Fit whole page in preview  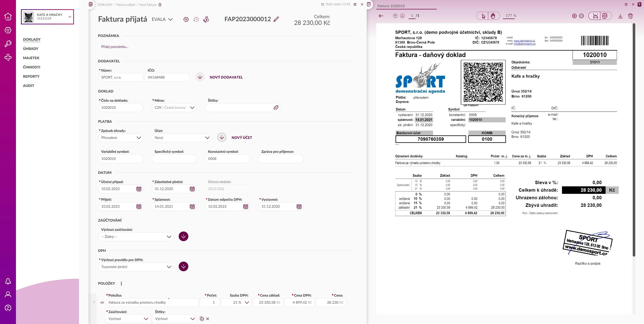(605, 16)
